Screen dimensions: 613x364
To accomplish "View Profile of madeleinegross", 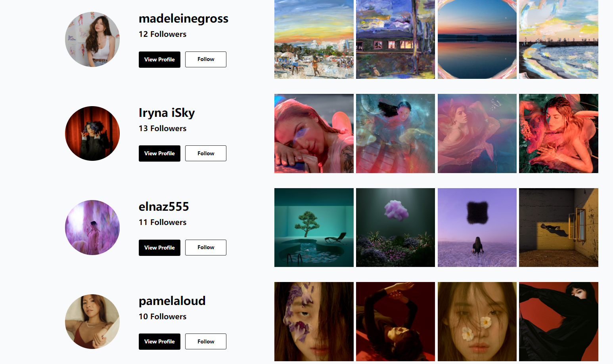I will click(159, 59).
